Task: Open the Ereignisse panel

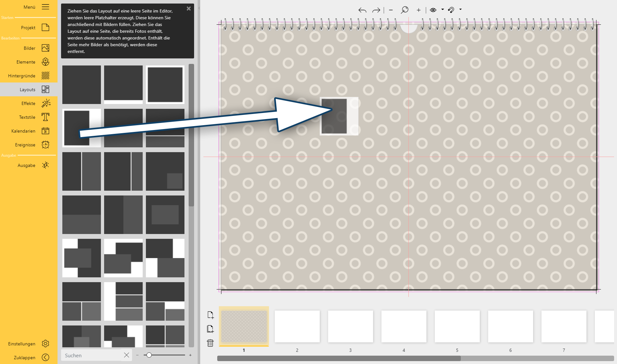Action: [25, 144]
